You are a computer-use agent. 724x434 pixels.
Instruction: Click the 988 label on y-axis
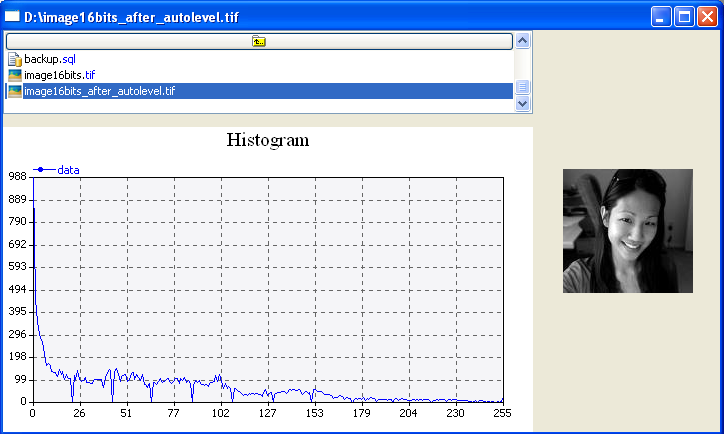(x=16, y=176)
